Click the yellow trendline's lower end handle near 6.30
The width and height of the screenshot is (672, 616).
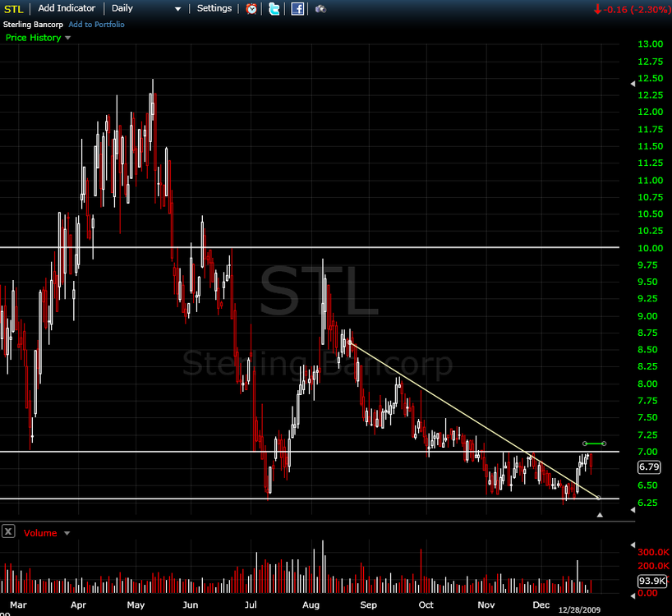click(x=599, y=498)
